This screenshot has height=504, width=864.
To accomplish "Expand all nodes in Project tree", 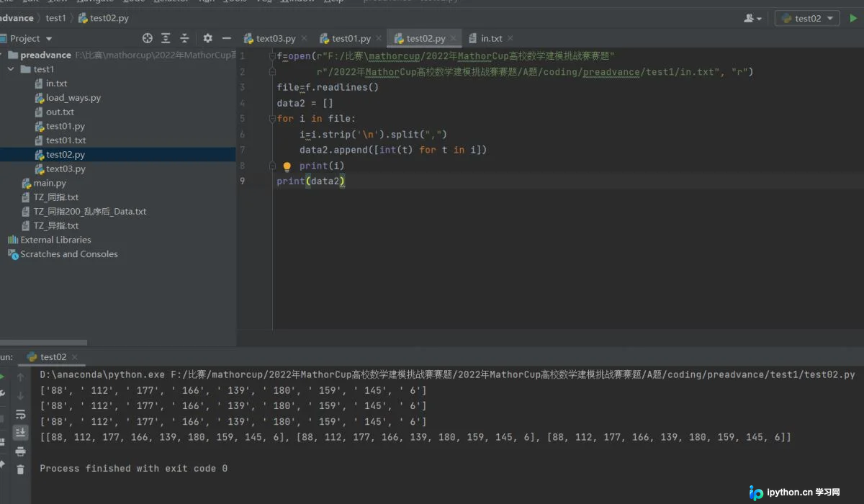I will (x=166, y=38).
